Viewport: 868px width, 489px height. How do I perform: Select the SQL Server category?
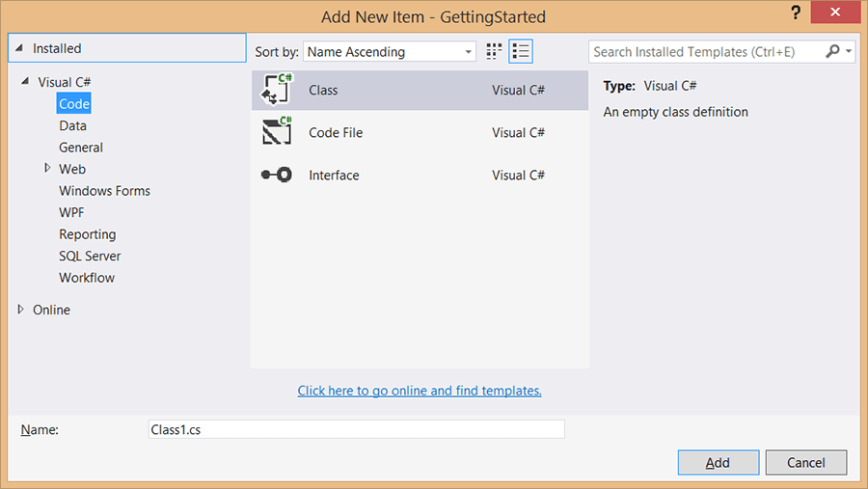[90, 256]
